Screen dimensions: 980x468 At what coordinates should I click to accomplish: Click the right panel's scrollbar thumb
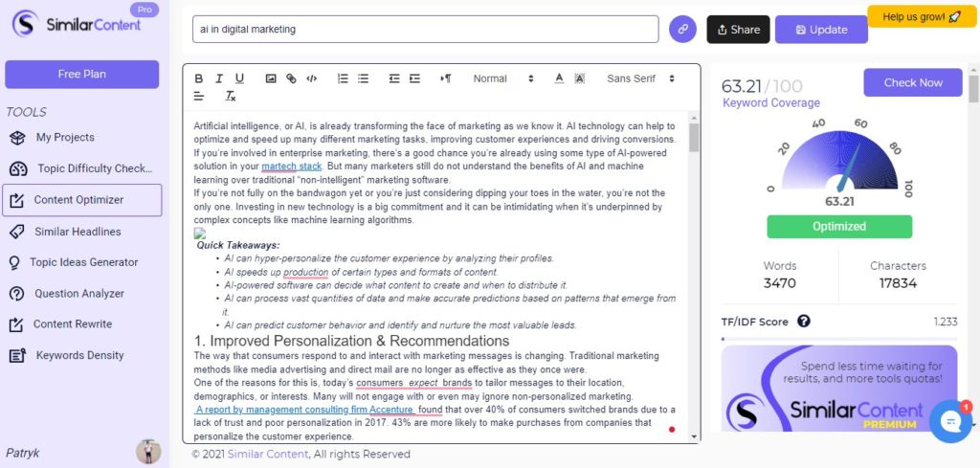pos(973,88)
